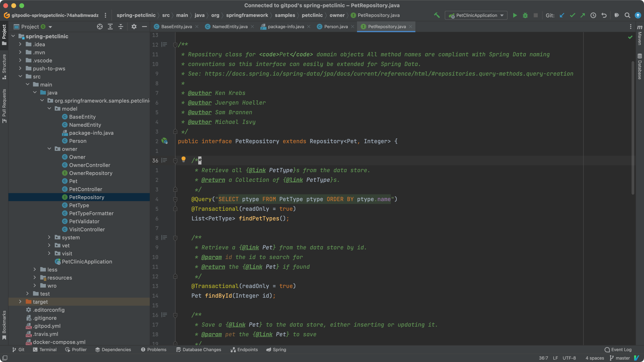Click select opened file crosshair icon

(x=100, y=27)
